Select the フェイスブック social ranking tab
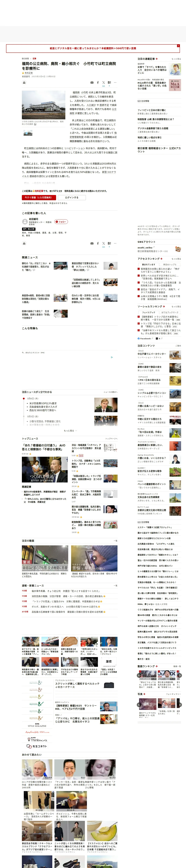Viewport: 186px width, 868px height. pos(148,312)
